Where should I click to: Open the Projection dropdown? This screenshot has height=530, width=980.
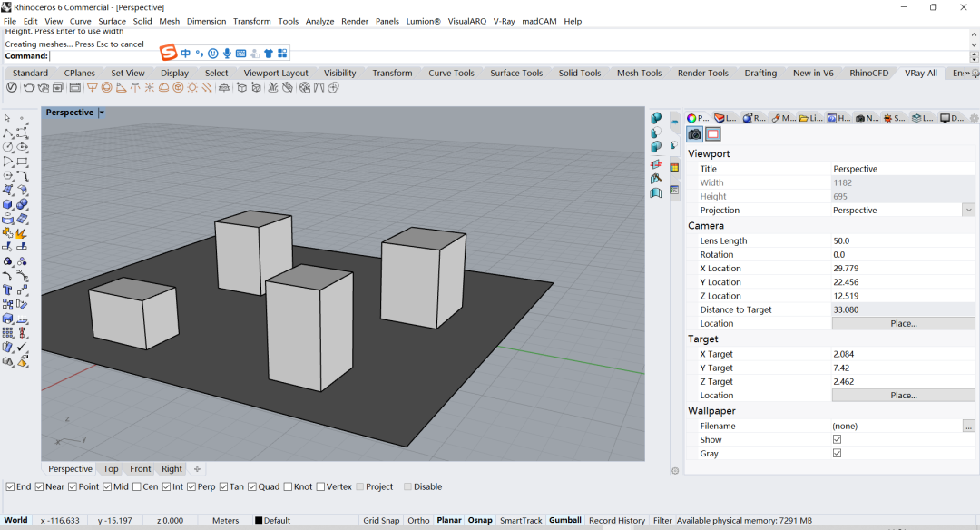point(968,211)
